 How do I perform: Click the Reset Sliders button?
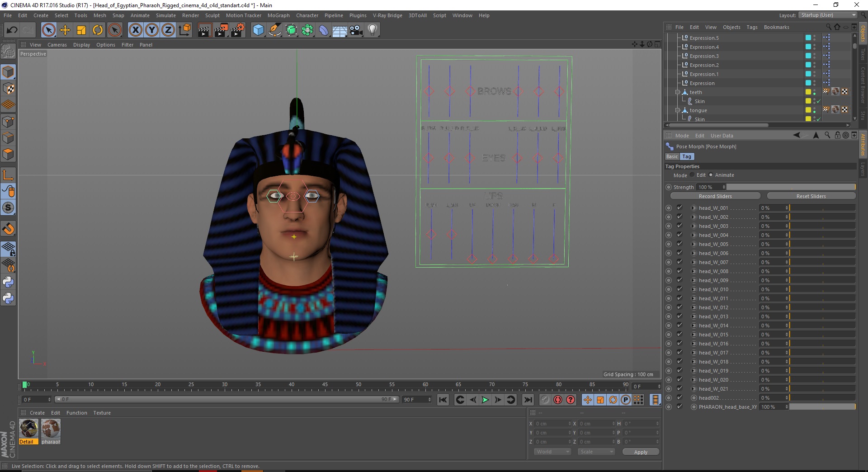coord(811,196)
